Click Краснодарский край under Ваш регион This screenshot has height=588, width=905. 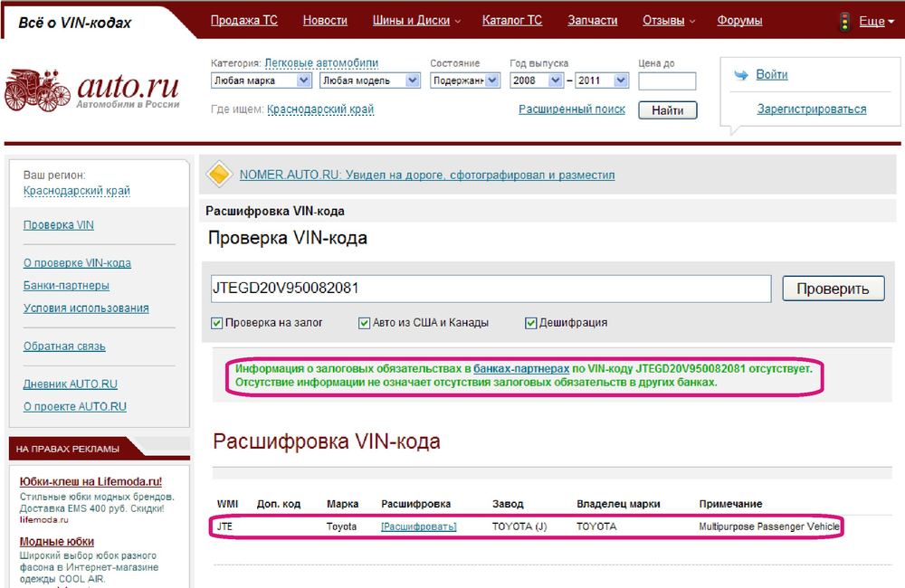[x=77, y=191]
